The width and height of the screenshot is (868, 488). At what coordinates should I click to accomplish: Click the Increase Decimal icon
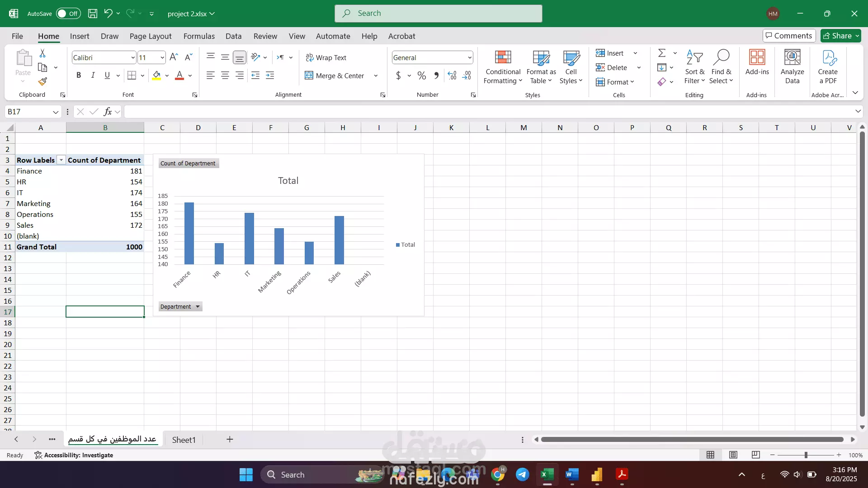(x=452, y=75)
